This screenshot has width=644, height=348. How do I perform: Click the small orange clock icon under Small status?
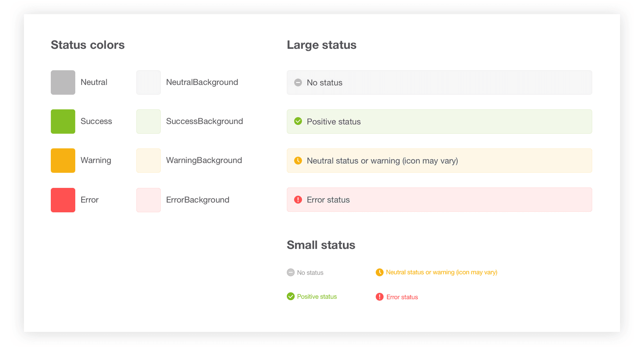(380, 272)
